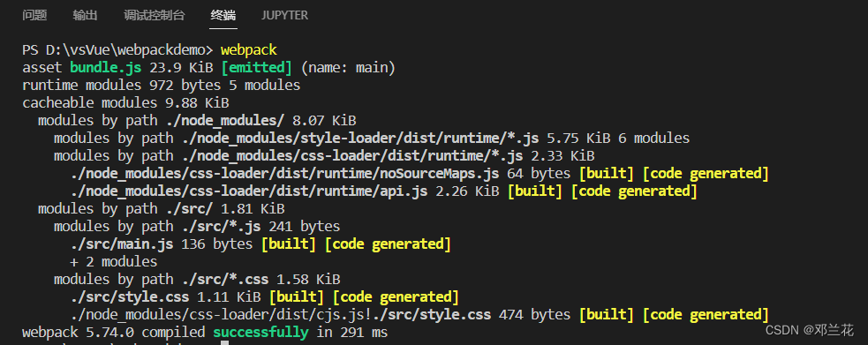Click [built] on the api.js line
This screenshot has width=868, height=345.
tap(535, 191)
